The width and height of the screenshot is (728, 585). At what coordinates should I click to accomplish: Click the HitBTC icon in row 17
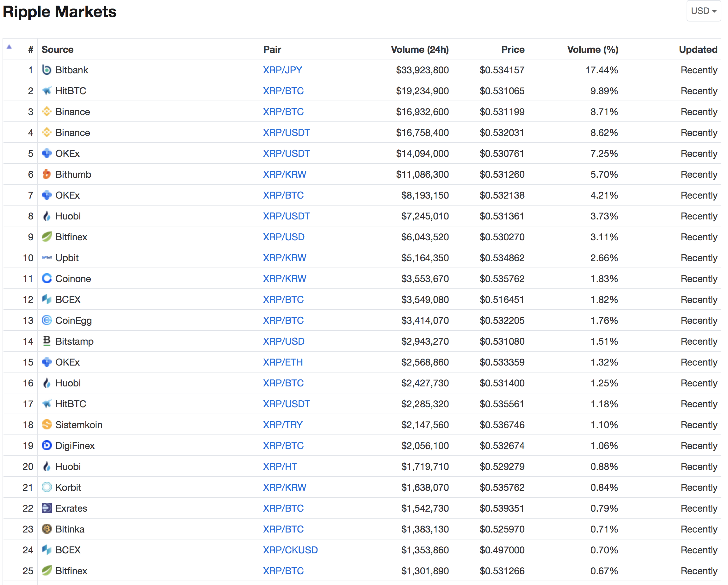46,404
